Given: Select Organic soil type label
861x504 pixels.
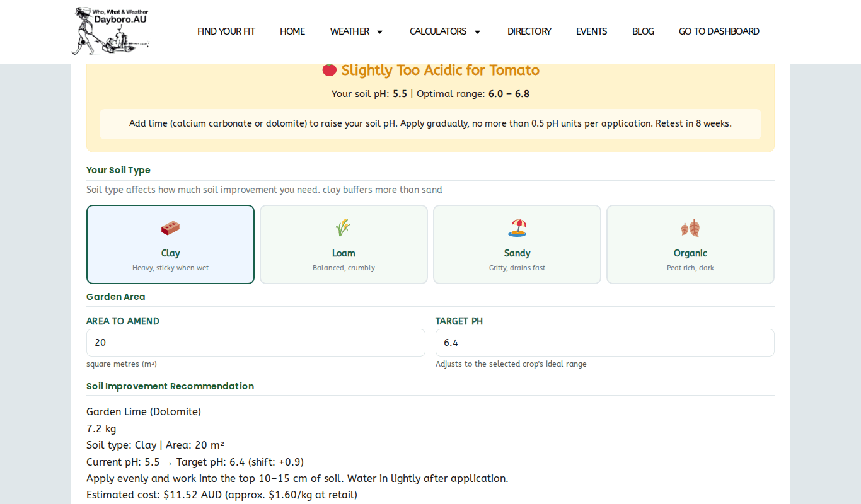Looking at the screenshot, I should tap(690, 253).
